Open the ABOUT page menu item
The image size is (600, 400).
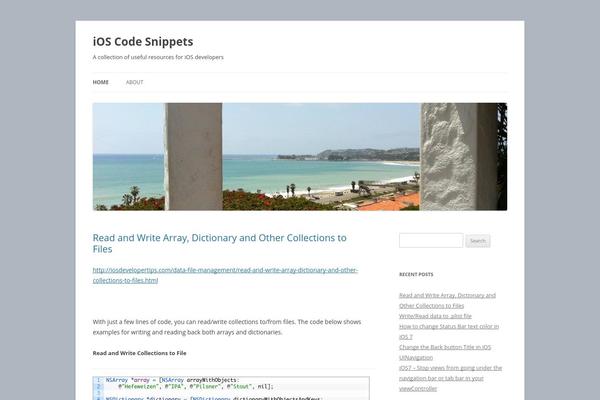click(135, 82)
